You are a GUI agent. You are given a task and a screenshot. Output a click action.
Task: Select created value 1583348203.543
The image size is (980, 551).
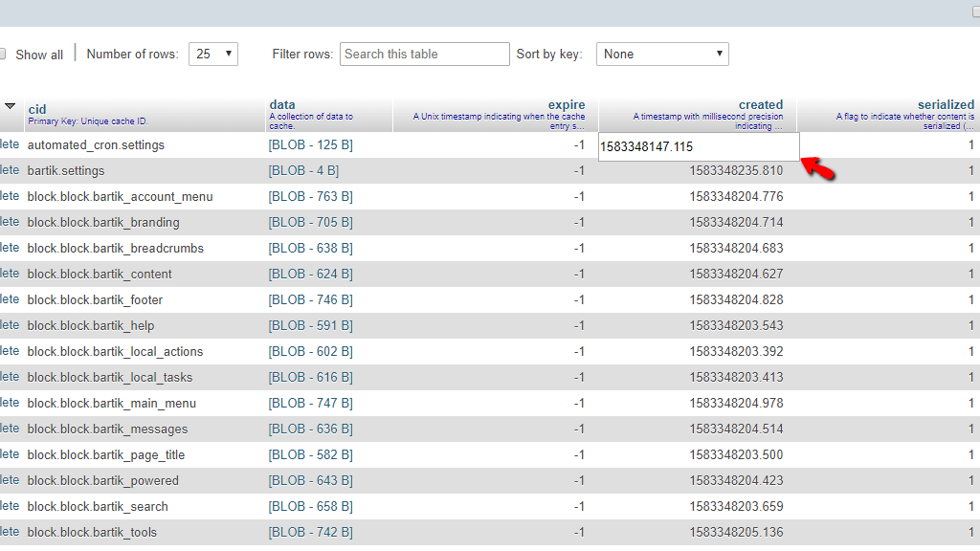click(x=736, y=325)
